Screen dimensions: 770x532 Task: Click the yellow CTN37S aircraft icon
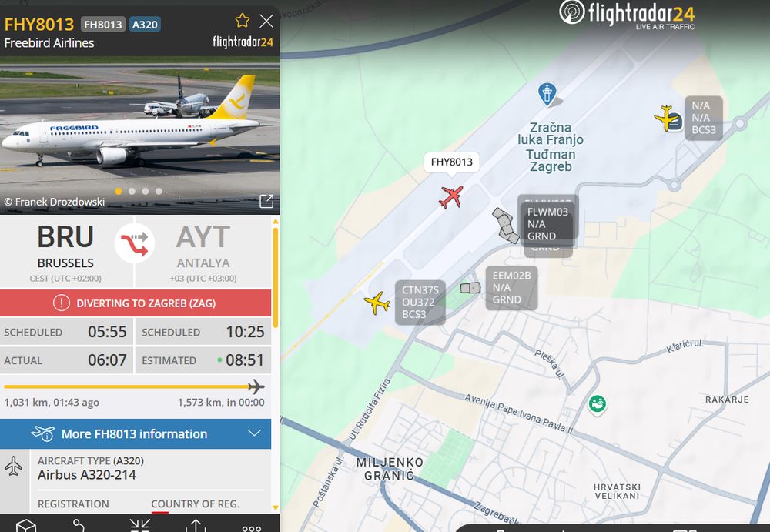[377, 303]
